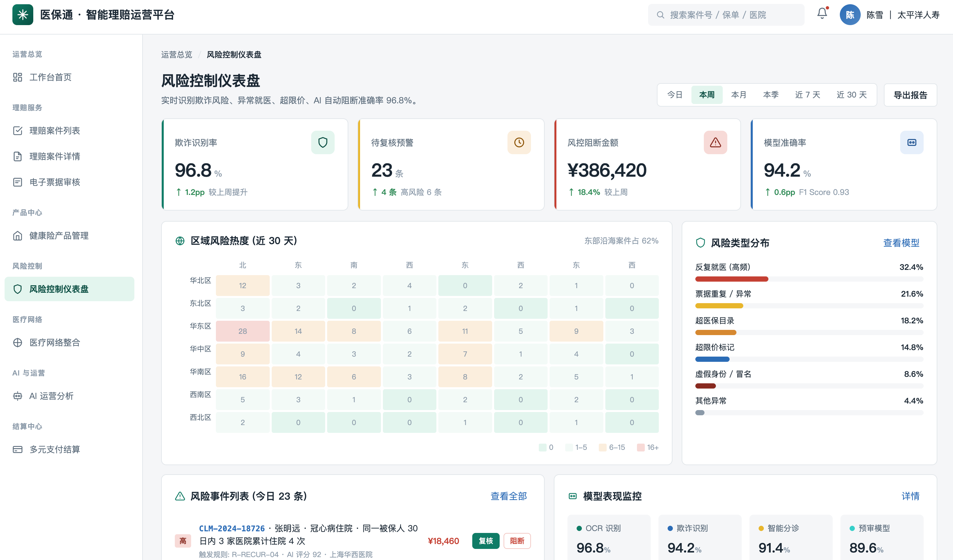The width and height of the screenshot is (953, 560).
Task: Go to 医疗网络整合
Action: (69, 342)
